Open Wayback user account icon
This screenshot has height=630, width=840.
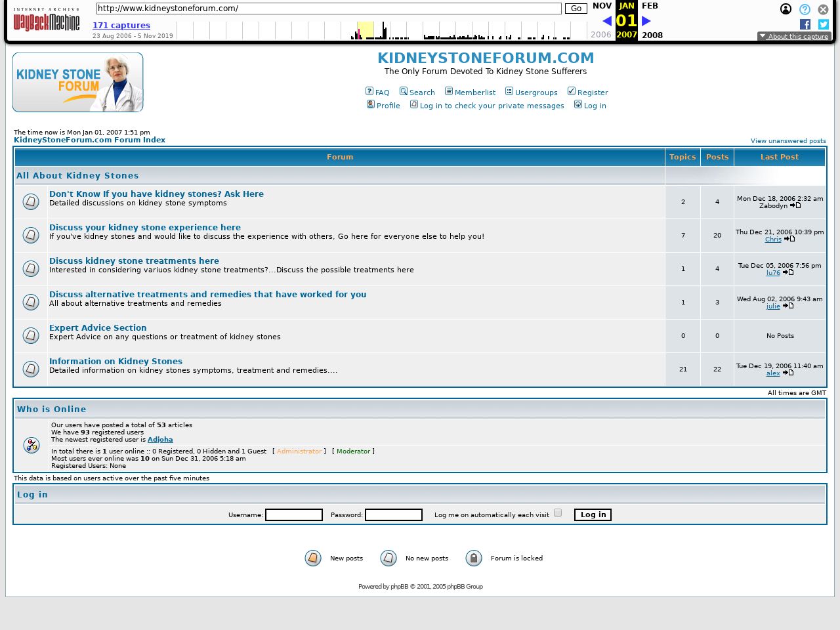(786, 9)
